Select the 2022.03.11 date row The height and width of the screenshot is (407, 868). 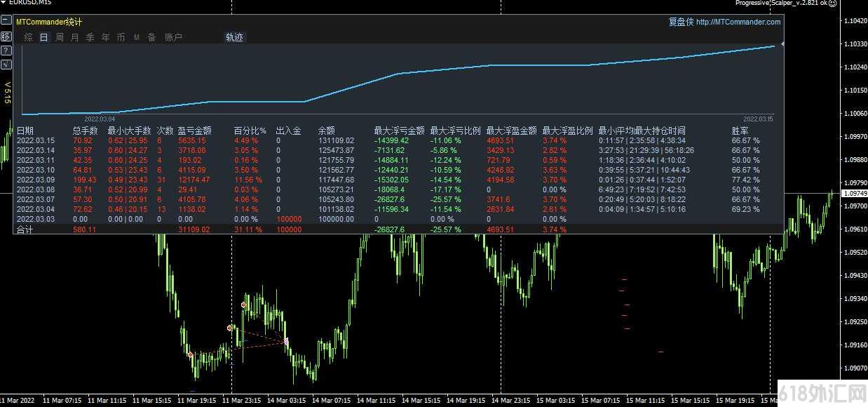tap(35, 160)
